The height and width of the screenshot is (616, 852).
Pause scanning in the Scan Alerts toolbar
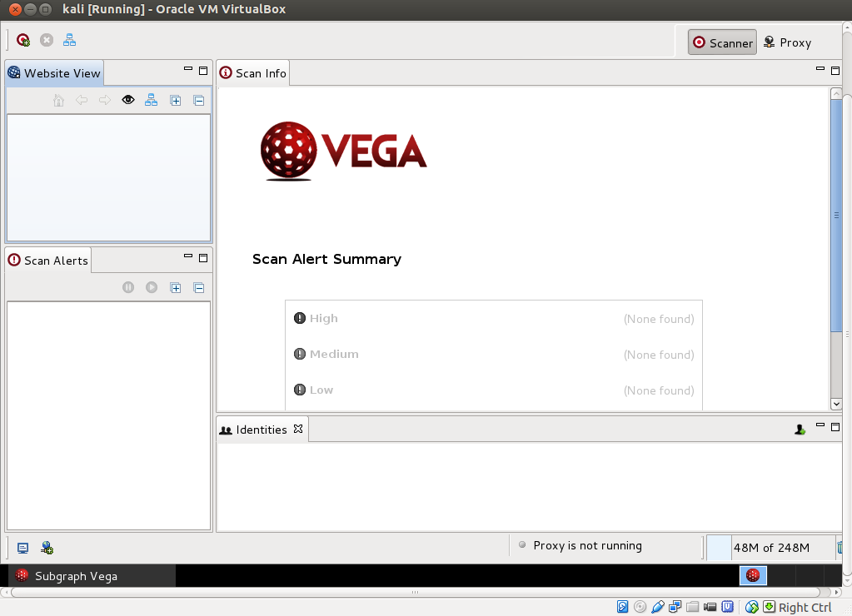(x=127, y=287)
